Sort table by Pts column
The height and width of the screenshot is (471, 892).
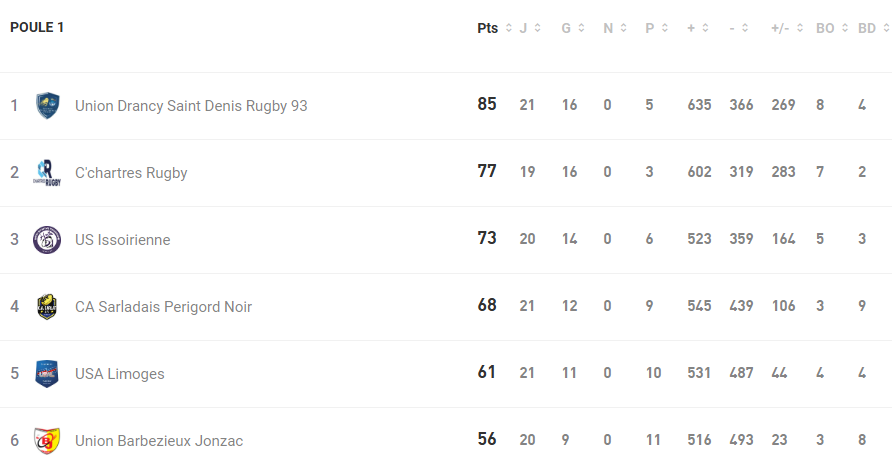[494, 28]
